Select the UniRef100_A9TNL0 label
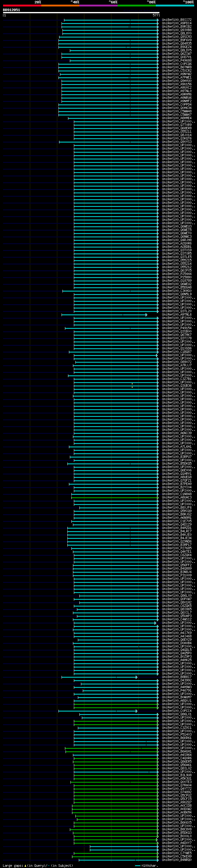Image resolution: width=197 pixels, height=868 pixels. [176, 91]
